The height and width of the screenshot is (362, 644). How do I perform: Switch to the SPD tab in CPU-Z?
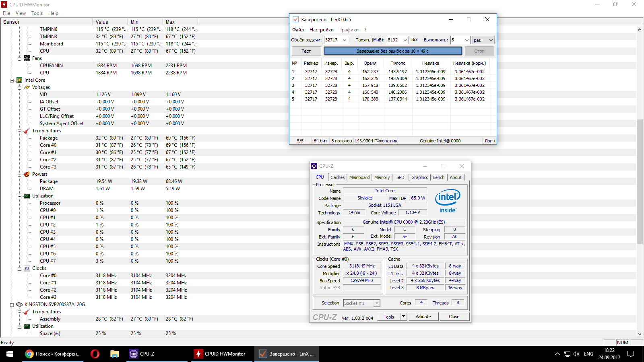[x=400, y=177]
